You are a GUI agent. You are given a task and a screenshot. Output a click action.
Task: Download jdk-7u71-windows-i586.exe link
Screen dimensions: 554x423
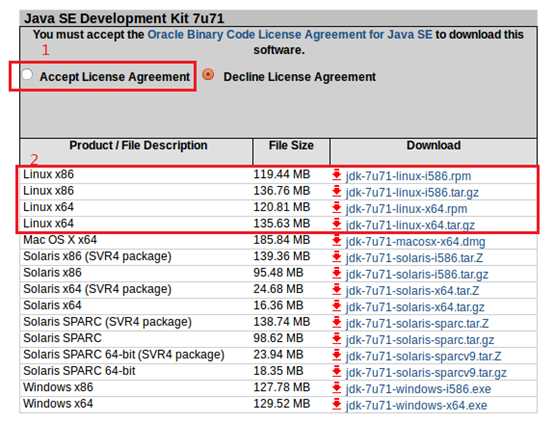[418, 389]
